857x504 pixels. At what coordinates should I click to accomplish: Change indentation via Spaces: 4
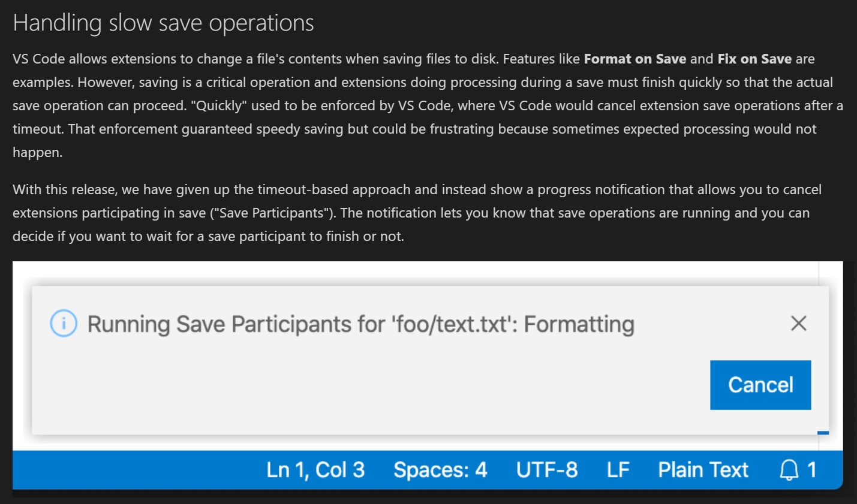[440, 470]
